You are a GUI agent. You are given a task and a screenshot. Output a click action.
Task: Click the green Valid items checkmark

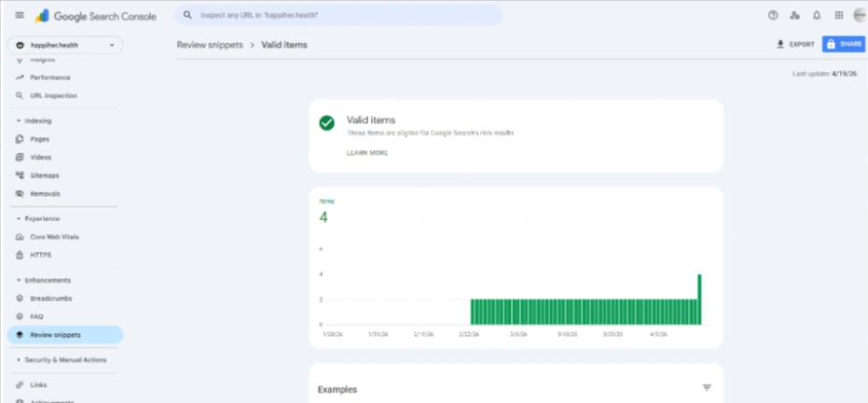click(326, 123)
